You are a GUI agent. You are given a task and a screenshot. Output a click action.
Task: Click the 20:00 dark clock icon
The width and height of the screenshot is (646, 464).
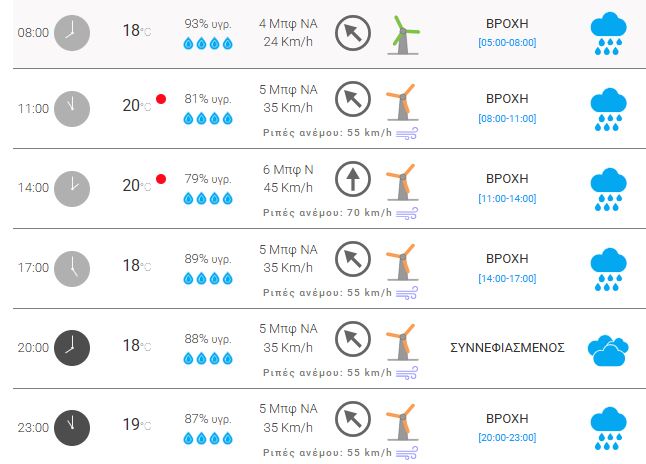coord(71,347)
